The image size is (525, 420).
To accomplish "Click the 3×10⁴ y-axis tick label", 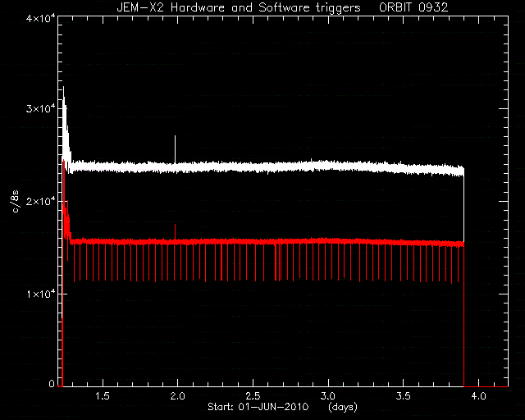I will point(40,109).
